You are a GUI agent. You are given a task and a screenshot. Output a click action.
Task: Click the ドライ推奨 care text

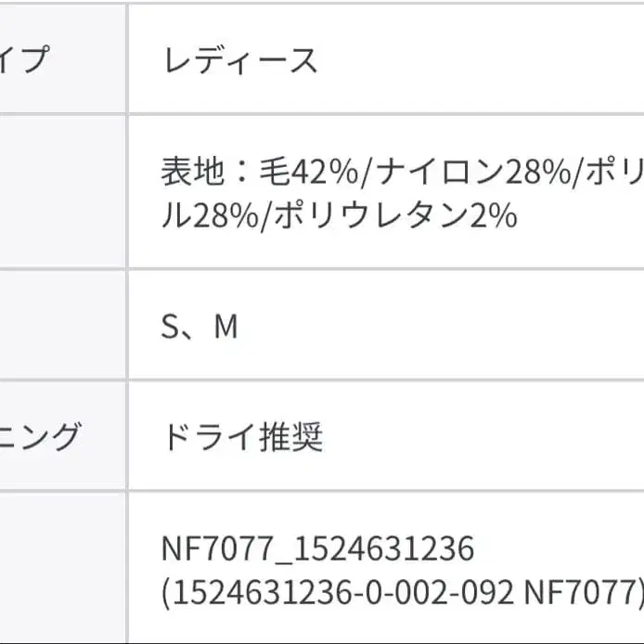[242, 436]
